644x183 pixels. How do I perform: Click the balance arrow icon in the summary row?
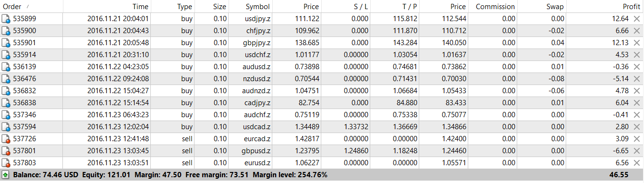click(x=6, y=175)
